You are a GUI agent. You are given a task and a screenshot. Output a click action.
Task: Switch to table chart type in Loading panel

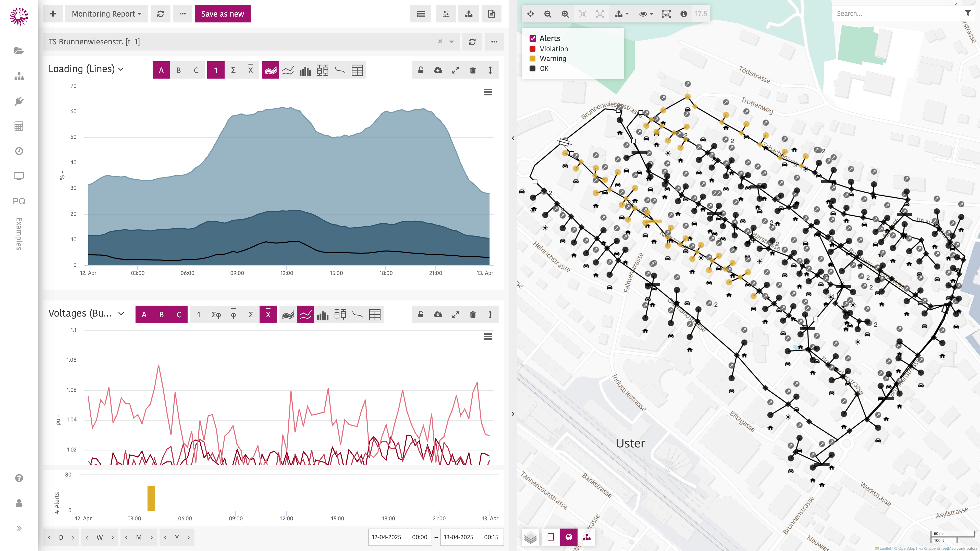point(357,70)
